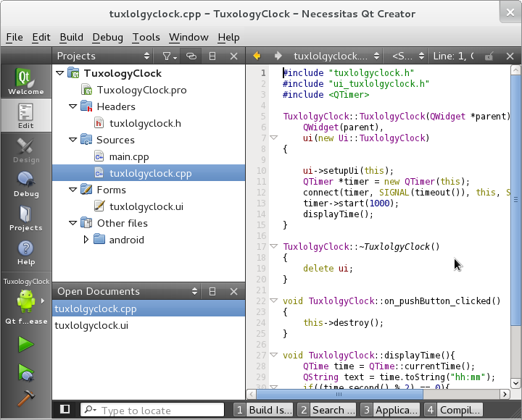Toggle synchronize with editor link icon

coord(191,56)
